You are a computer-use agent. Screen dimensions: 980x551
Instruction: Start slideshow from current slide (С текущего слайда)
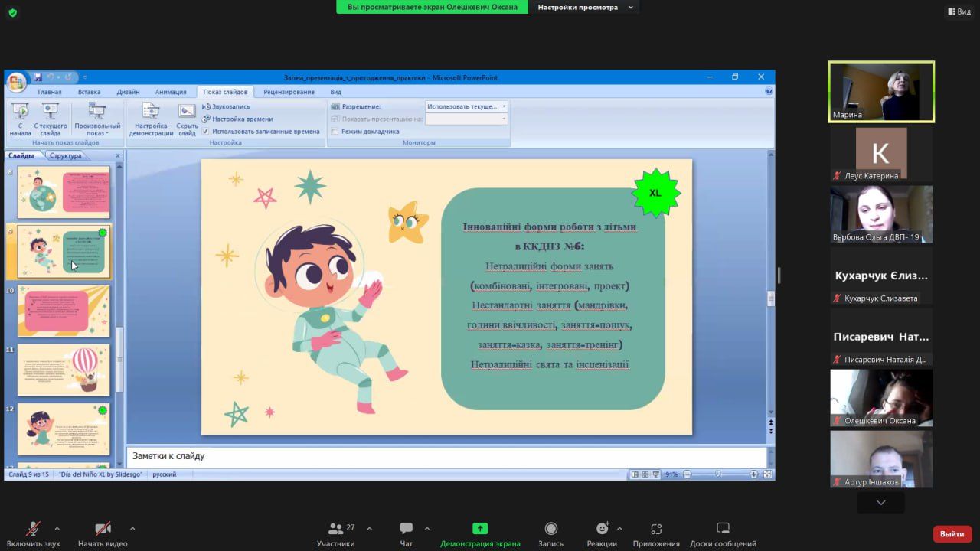point(51,119)
